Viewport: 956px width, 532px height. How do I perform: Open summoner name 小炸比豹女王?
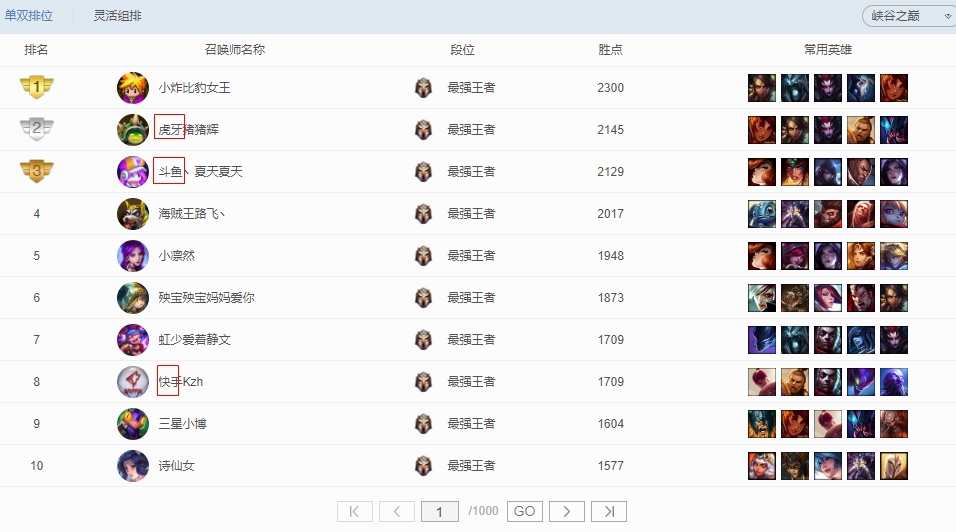click(194, 88)
